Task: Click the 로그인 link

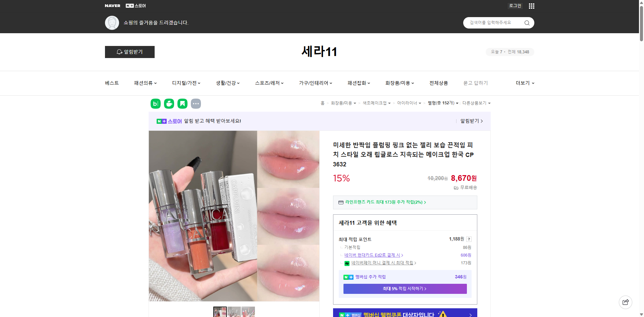Action: [515, 6]
